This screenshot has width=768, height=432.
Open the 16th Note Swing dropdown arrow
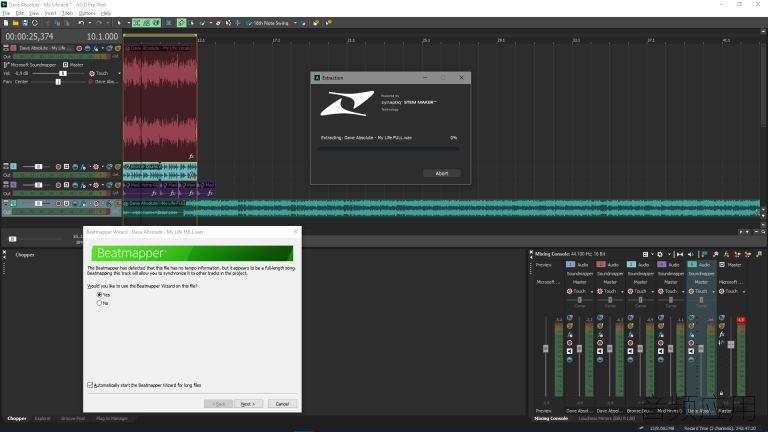click(x=295, y=23)
